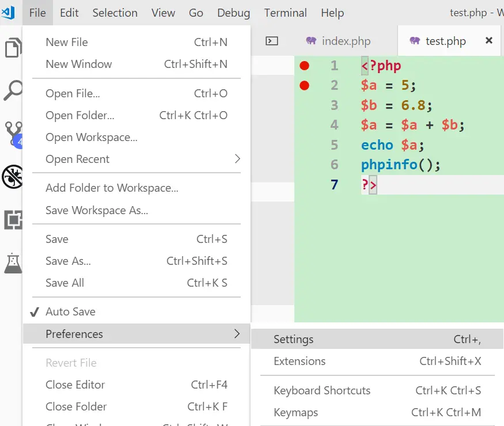Remove the breakpoint on line 1
The width and height of the screenshot is (504, 426).
pos(304,66)
